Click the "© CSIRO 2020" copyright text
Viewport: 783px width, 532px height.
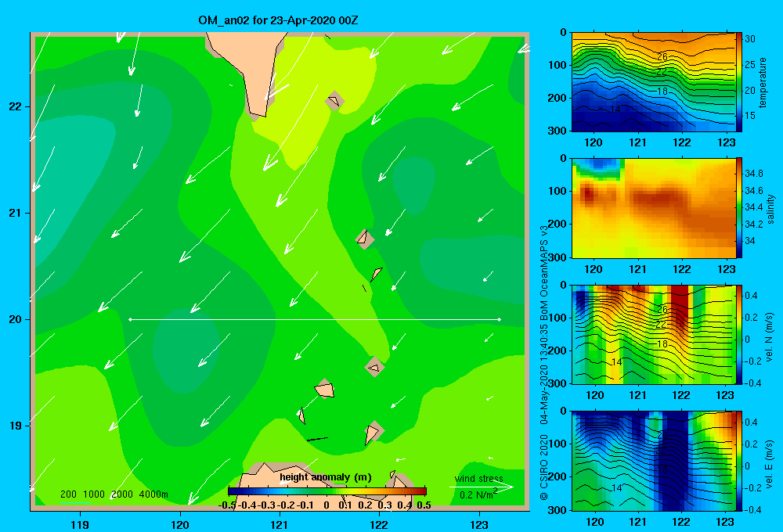click(544, 467)
